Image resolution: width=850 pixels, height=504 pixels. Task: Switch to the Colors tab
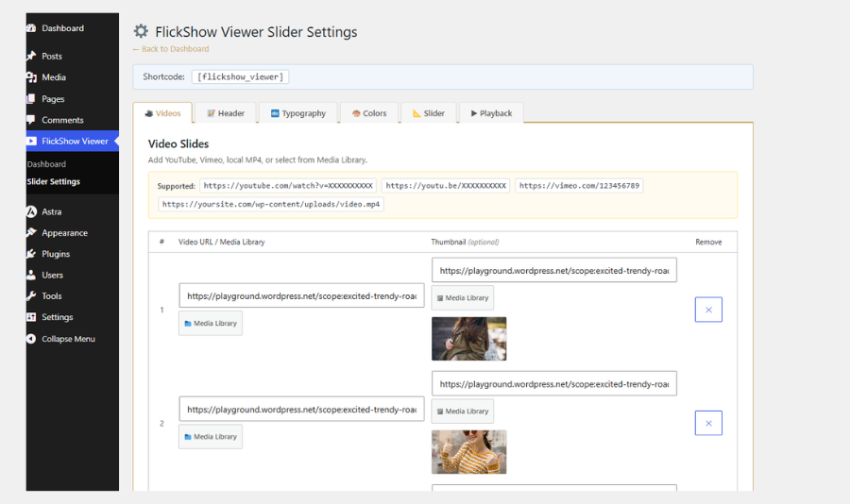[369, 113]
